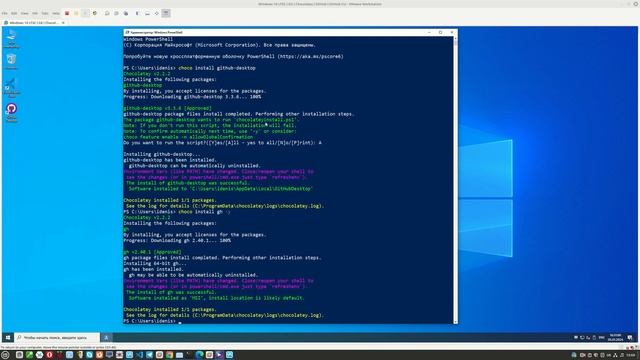Select the Recycle Bin desktop icon
Viewport: 640px width, 360px height.
(x=11, y=61)
